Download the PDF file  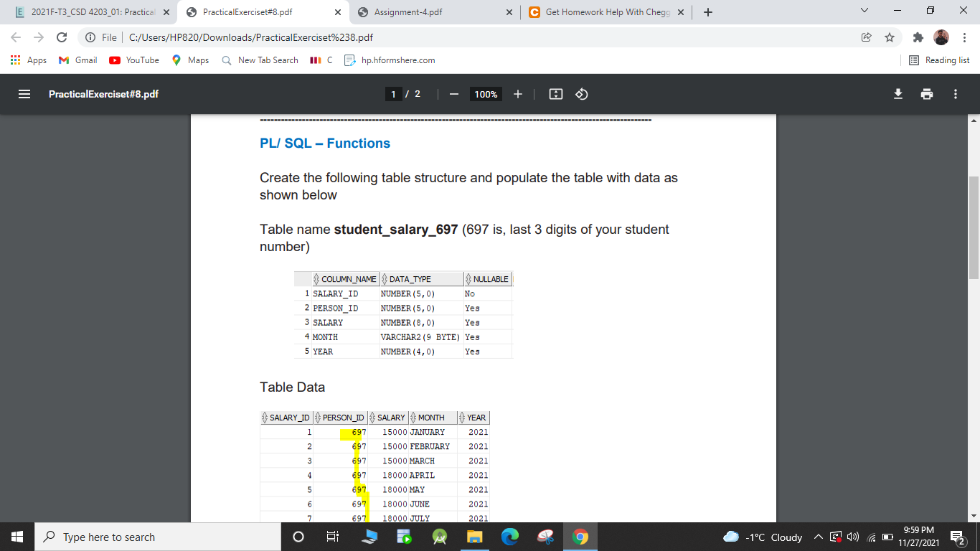coord(898,93)
